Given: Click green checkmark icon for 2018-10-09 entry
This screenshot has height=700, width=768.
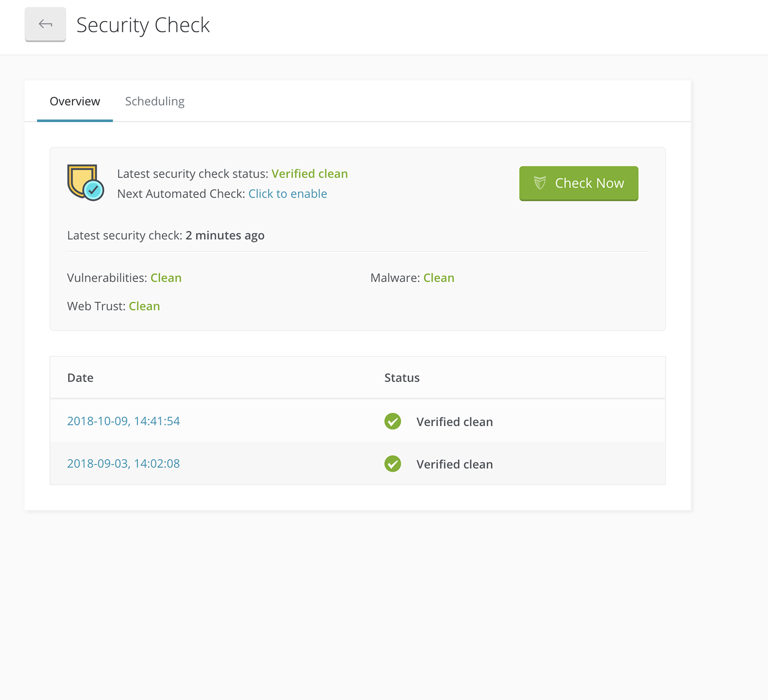Looking at the screenshot, I should click(x=393, y=421).
